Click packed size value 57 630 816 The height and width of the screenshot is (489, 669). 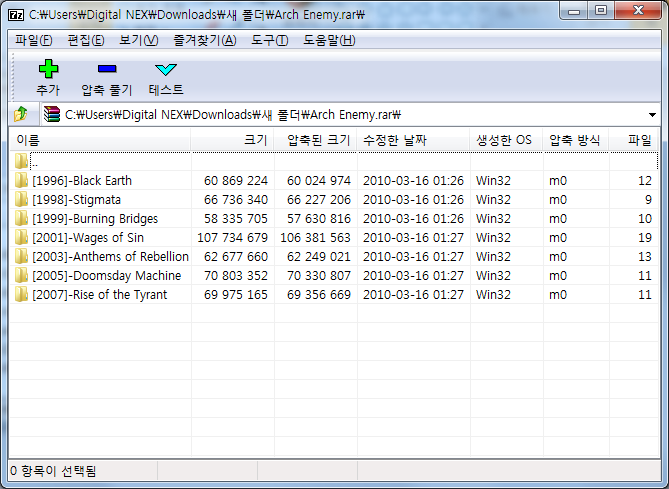(319, 219)
